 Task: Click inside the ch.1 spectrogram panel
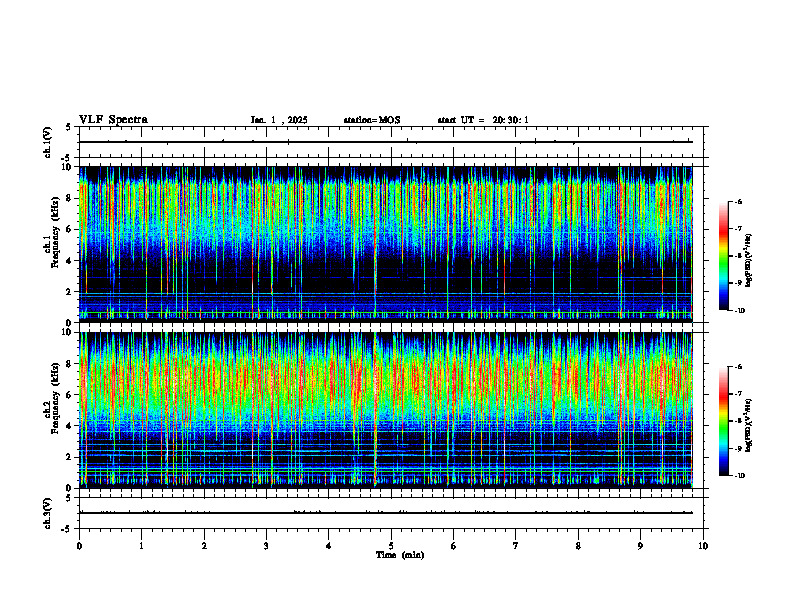(x=385, y=244)
